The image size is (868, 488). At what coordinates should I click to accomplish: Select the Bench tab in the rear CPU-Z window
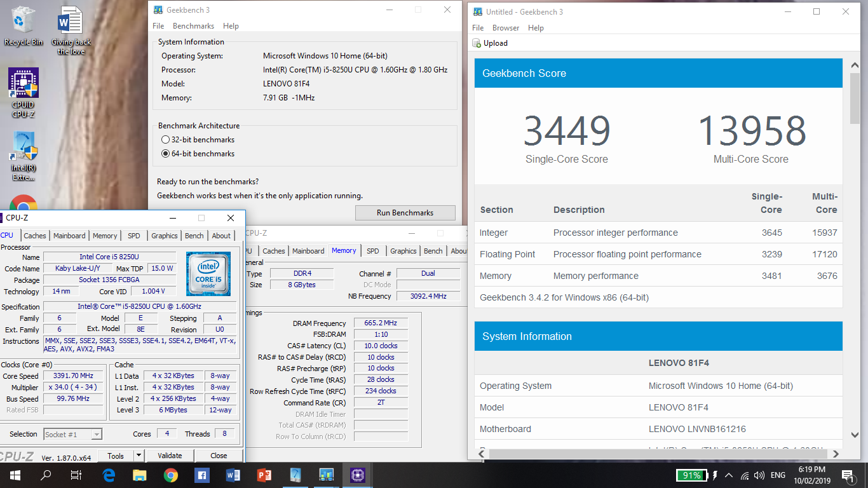tap(433, 251)
